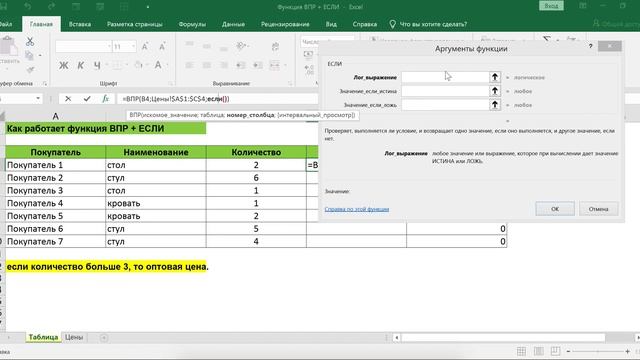Image resolution: width=640 pixels, height=360 pixels.
Task: Open the Copy options dropdown arrow
Action: click(x=40, y=55)
